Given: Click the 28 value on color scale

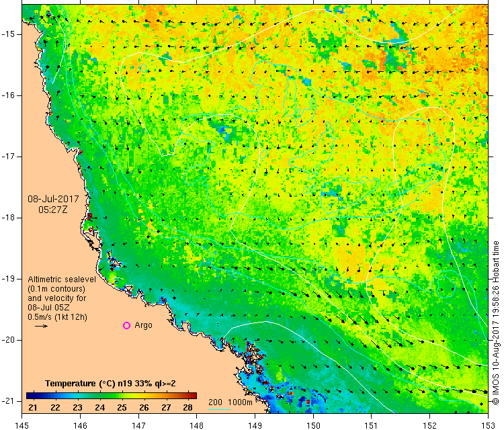Looking at the screenshot, I should point(187,408).
